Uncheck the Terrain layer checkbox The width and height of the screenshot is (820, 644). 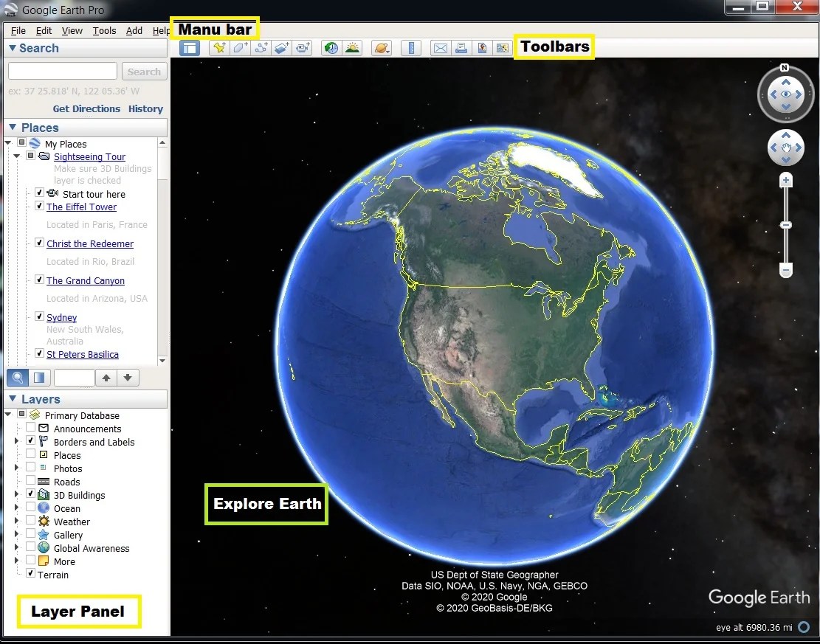[x=30, y=573]
